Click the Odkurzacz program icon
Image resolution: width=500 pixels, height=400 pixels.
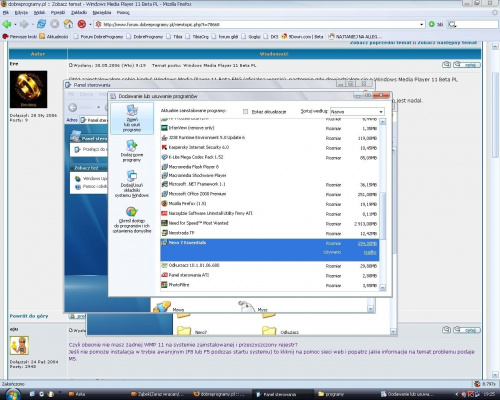(164, 266)
